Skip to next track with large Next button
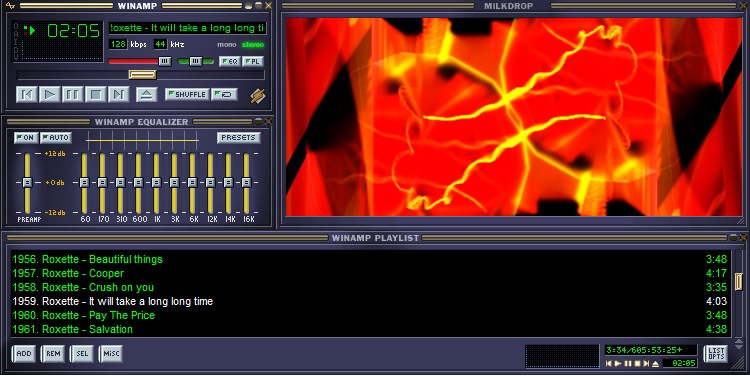The height and width of the screenshot is (376, 750). pyautogui.click(x=119, y=94)
